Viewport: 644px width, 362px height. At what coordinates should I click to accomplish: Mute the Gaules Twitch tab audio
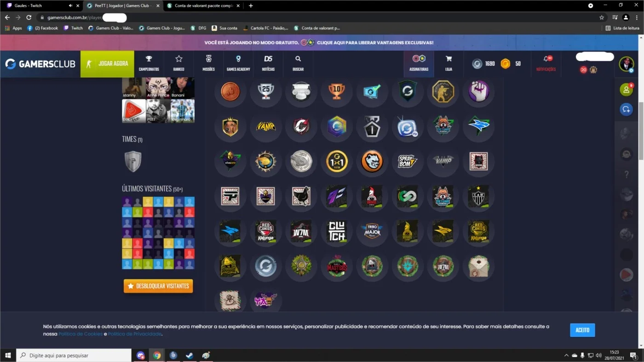[70, 6]
